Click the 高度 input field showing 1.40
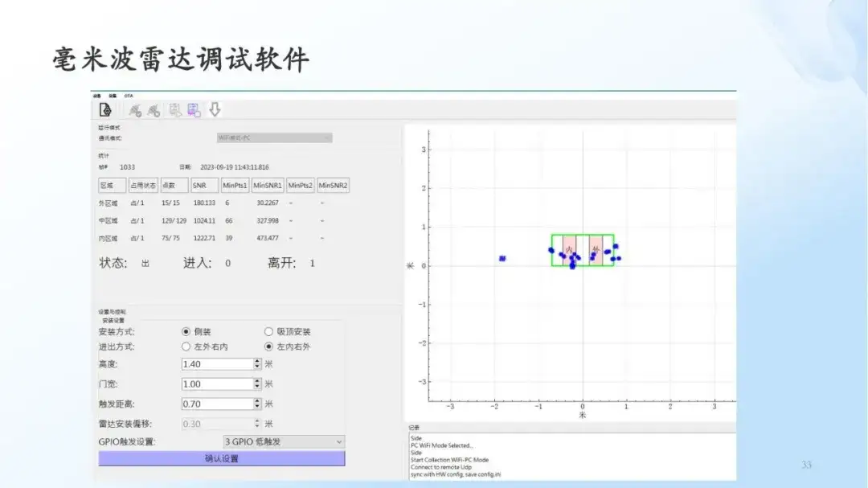 (x=218, y=364)
